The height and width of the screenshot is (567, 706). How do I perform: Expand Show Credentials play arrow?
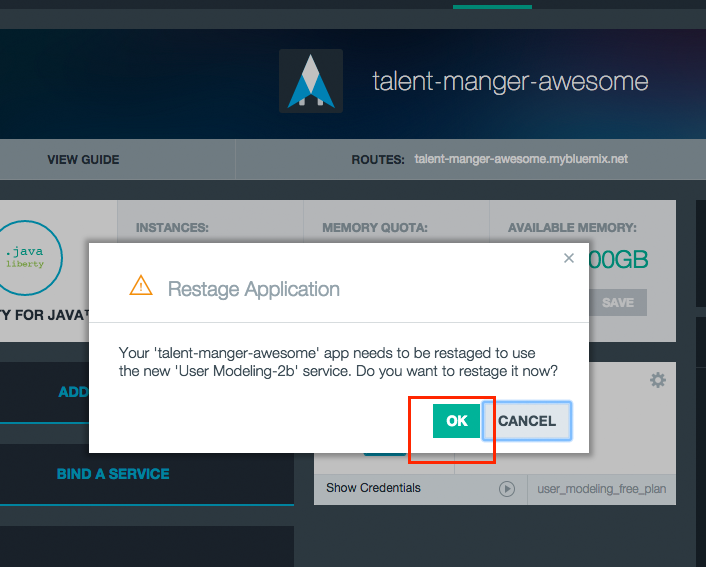507,489
